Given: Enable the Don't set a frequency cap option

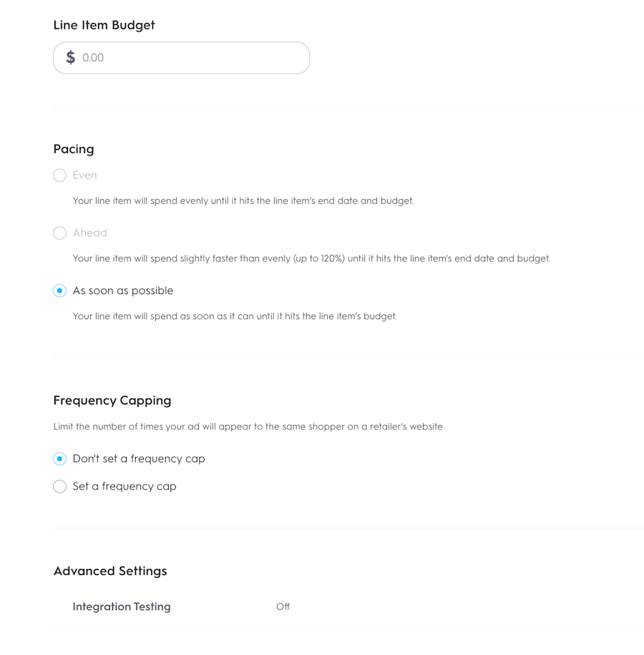Looking at the screenshot, I should (x=60, y=459).
